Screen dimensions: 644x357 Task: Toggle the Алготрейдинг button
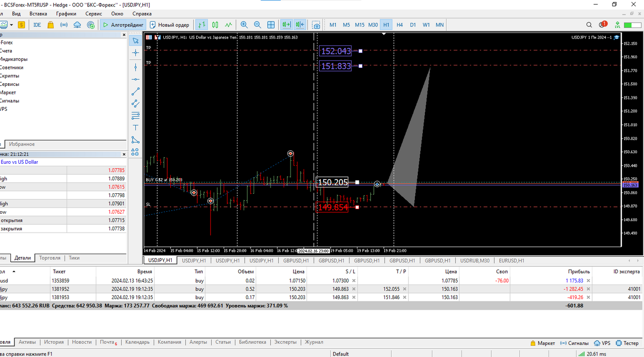tap(123, 24)
